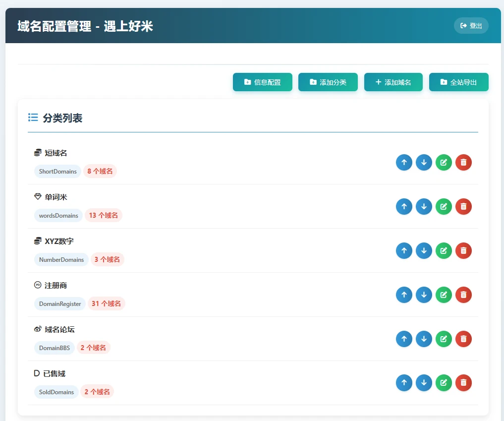Image resolution: width=504 pixels, height=421 pixels.
Task: Delete the 已售域 category
Action: [463, 383]
